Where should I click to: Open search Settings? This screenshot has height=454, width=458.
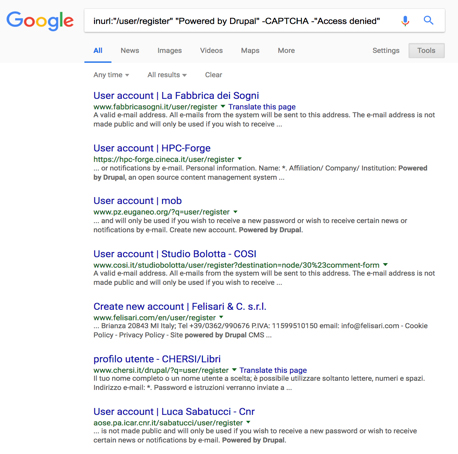point(386,51)
